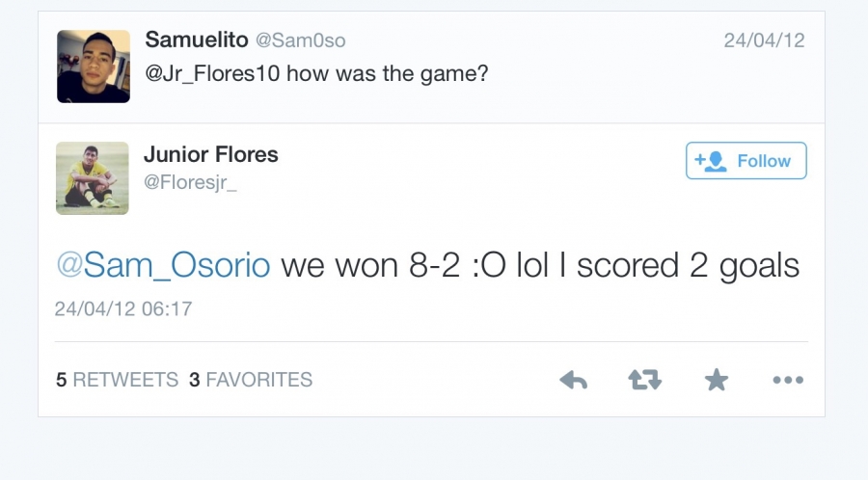Open Samuelito's profile picture
This screenshot has width=868, height=480.
tap(94, 66)
